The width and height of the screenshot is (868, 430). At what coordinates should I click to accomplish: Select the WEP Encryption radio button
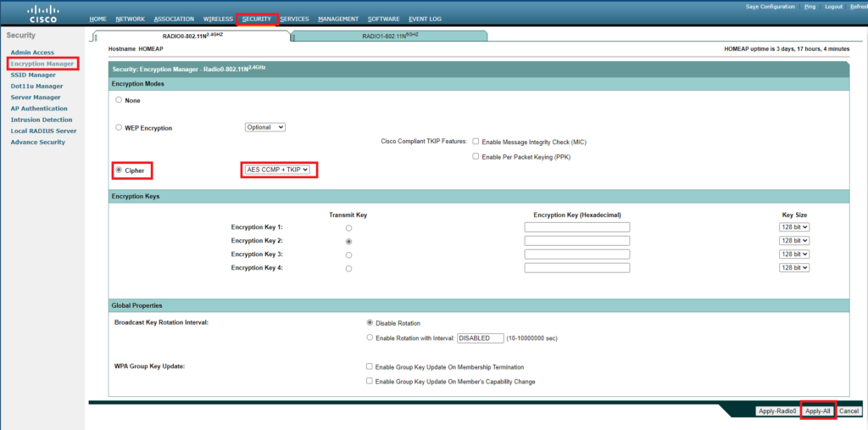click(119, 127)
